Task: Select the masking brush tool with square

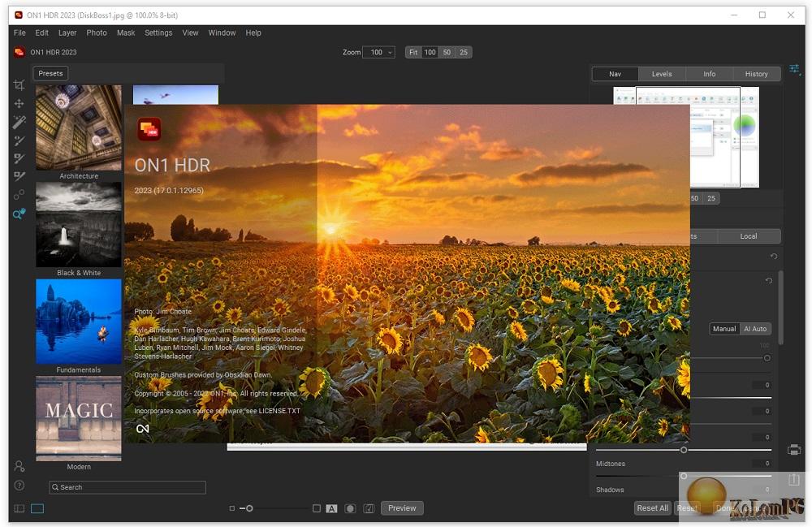Action: 19,158
